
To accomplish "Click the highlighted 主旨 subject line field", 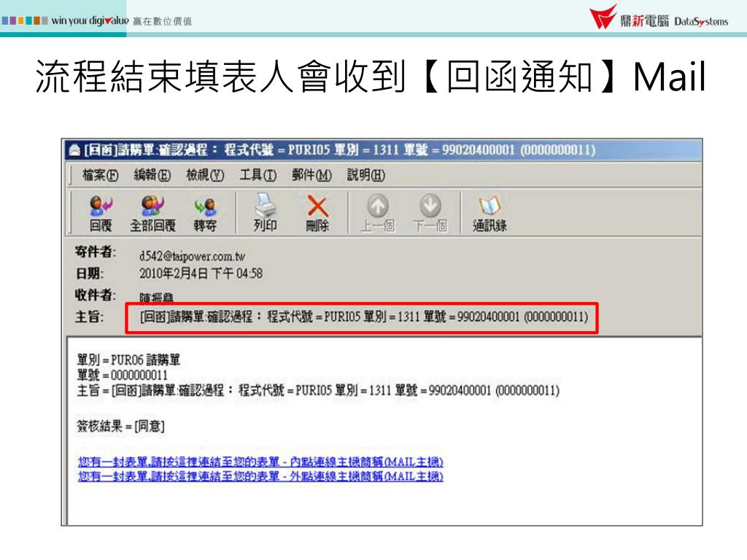I will tap(362, 318).
